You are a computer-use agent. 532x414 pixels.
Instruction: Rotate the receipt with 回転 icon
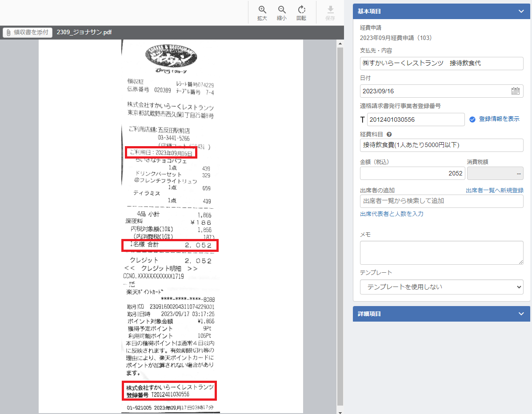click(x=301, y=10)
